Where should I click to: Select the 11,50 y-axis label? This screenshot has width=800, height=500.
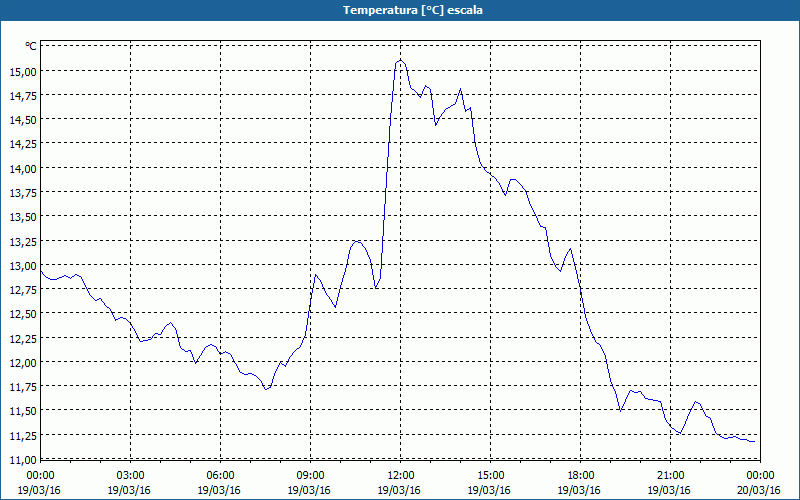click(23, 411)
